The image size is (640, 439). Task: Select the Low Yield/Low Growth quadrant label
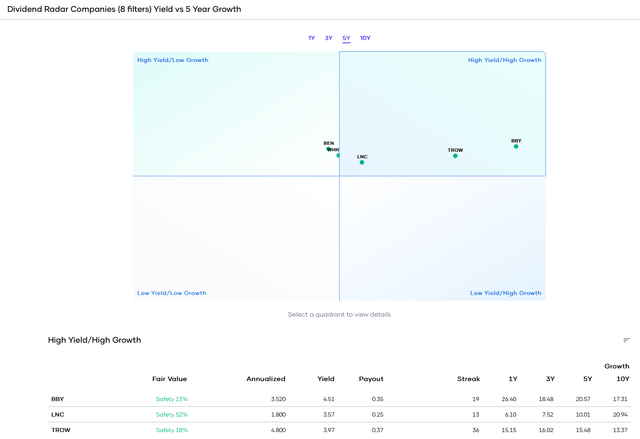click(x=172, y=293)
